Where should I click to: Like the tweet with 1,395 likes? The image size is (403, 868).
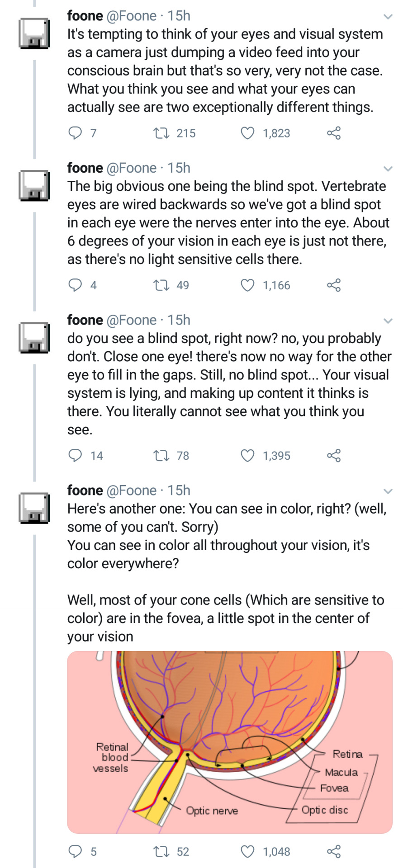pyautogui.click(x=247, y=455)
